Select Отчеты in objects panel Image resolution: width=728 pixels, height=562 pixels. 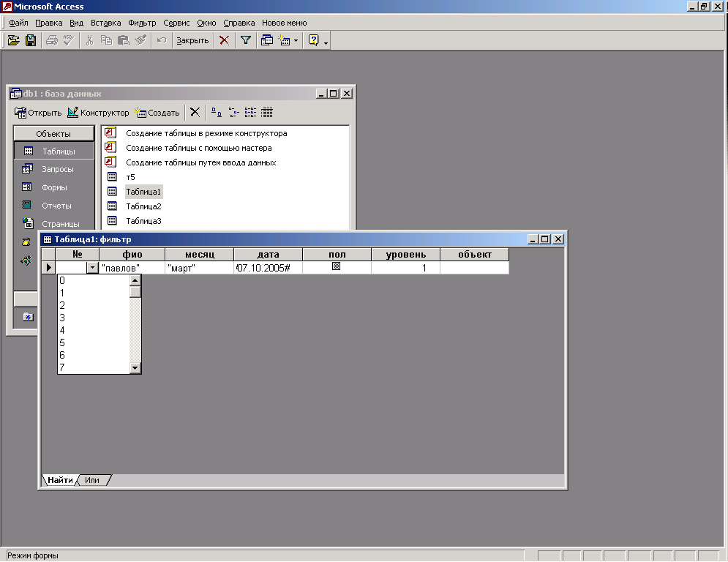(x=54, y=206)
